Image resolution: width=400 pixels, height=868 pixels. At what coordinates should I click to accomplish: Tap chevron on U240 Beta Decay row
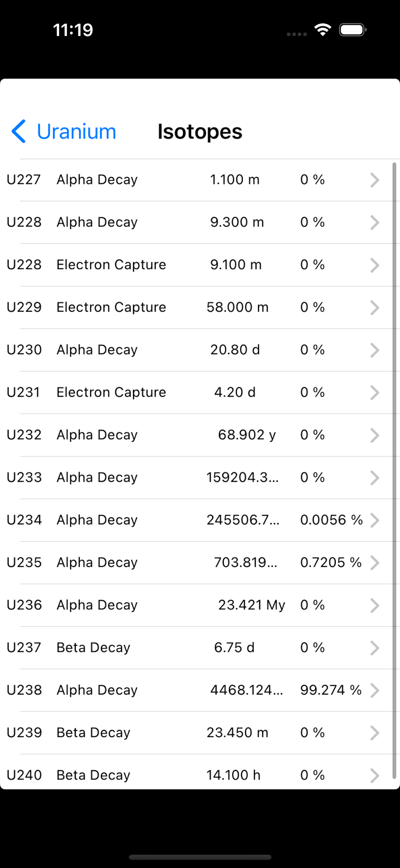(374, 775)
